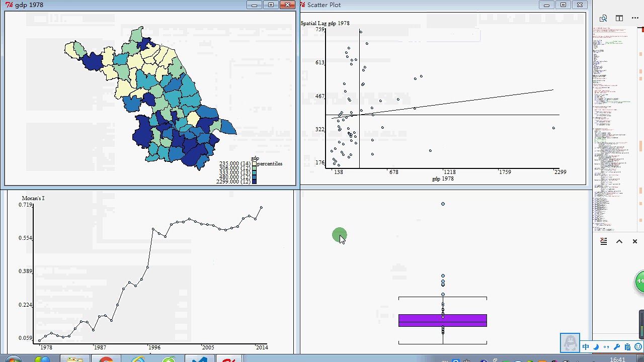Close the Scatter Plot window
644x362 pixels.
point(580,5)
